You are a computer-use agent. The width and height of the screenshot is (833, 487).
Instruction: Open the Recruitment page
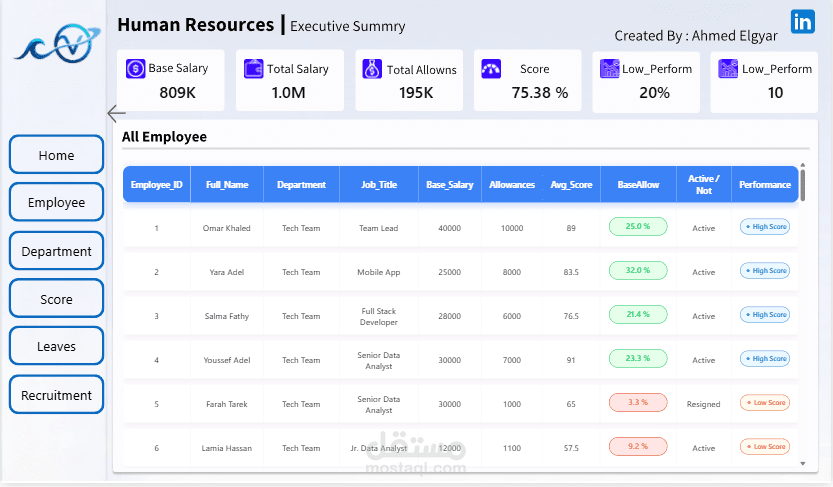coord(56,395)
